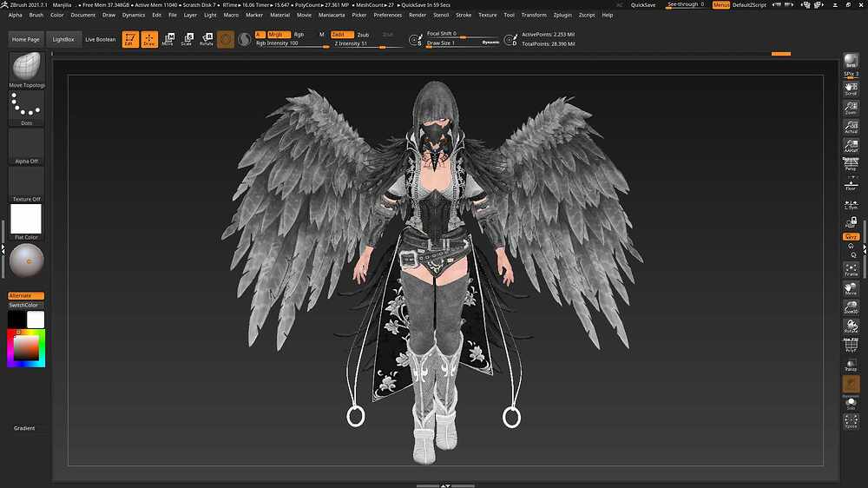Open the Preferences menu
This screenshot has width=868, height=488.
(387, 15)
